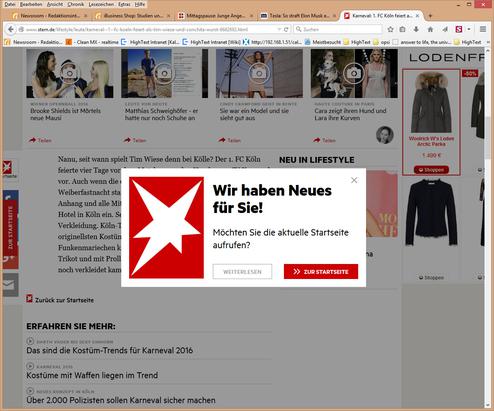Open the Cara and Lara gallery thumbnail

tap(354, 73)
